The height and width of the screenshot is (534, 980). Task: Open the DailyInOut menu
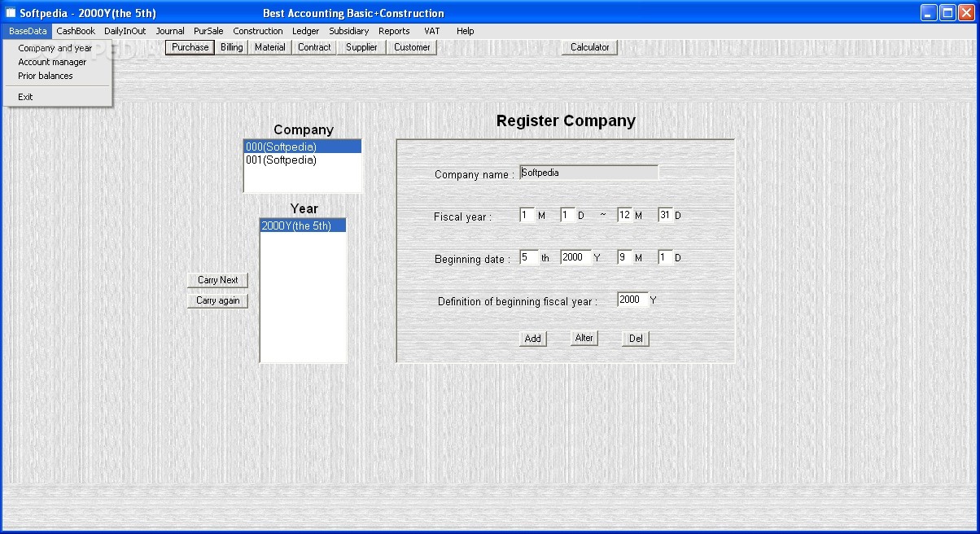pyautogui.click(x=125, y=31)
